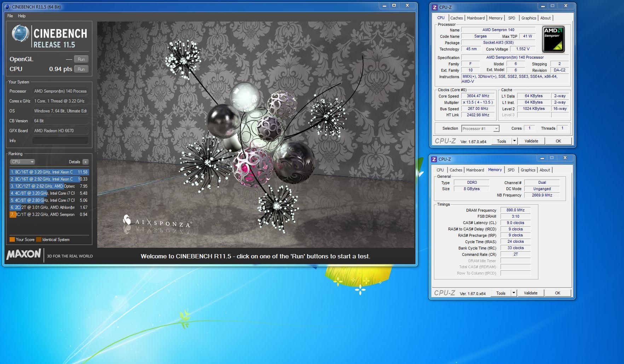This screenshot has width=624, height=364.
Task: Click the Details arrow button in Ranking
Action: [85, 162]
